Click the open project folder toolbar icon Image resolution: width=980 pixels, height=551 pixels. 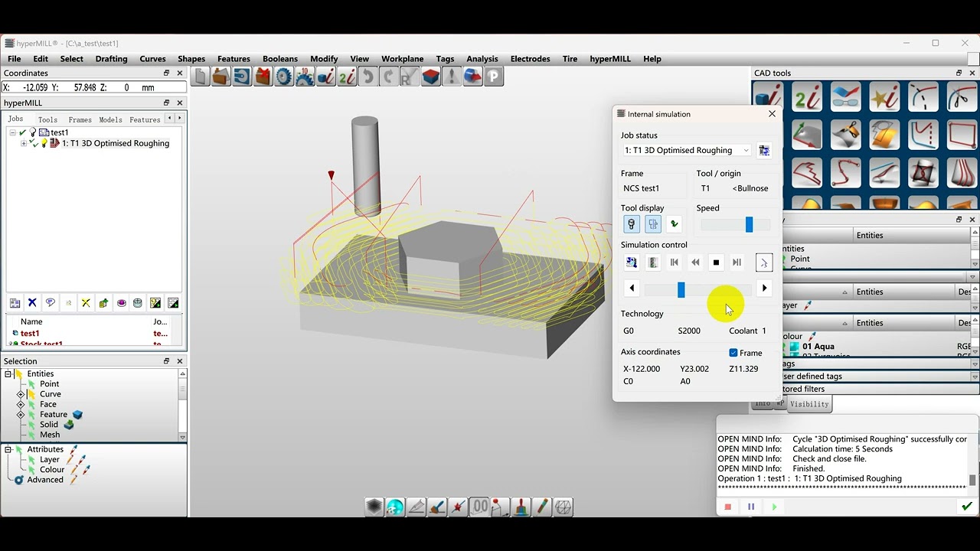(x=221, y=77)
